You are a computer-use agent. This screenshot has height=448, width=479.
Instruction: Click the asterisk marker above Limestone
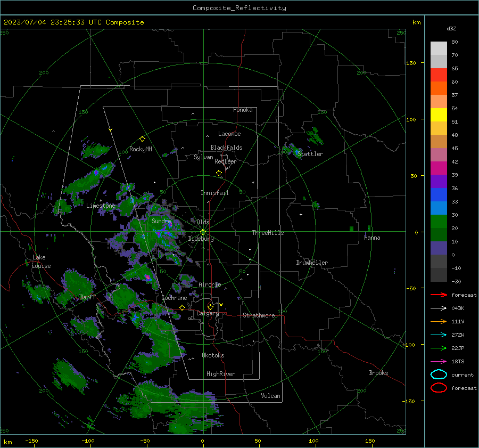tap(101, 201)
